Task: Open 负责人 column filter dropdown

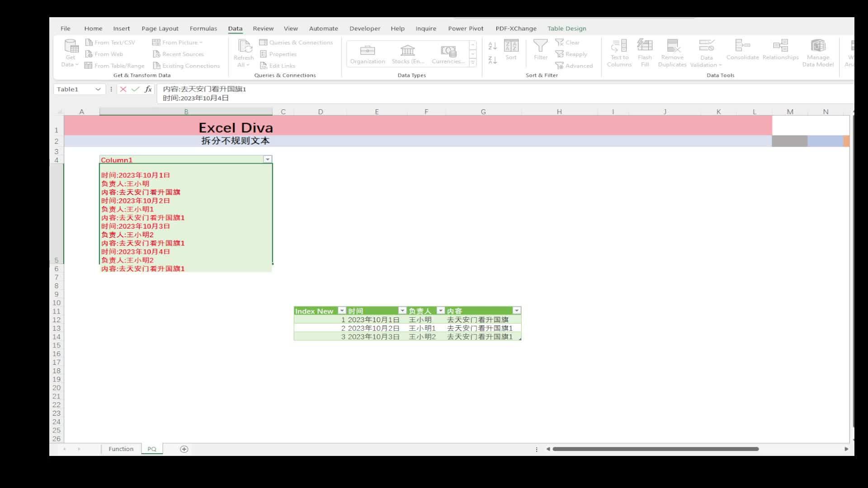Action: 441,310
